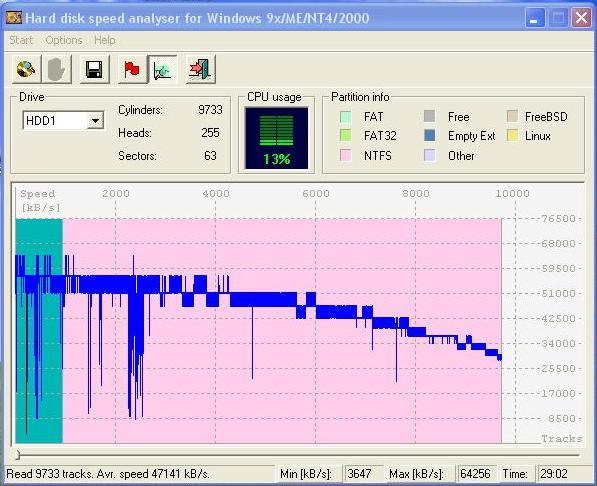This screenshot has width=597, height=486.
Task: Click the Empty Ext blue swatch
Action: [x=429, y=135]
